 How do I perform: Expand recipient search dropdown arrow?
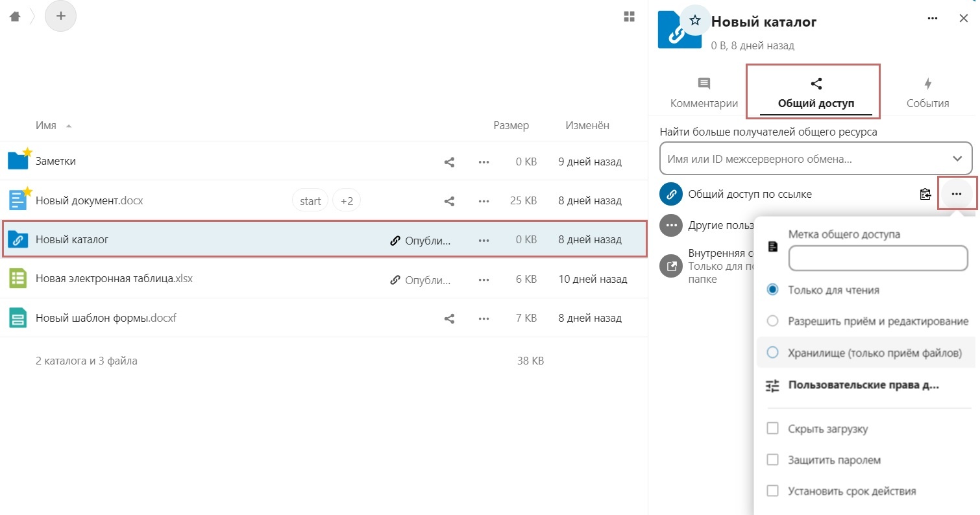(x=957, y=159)
